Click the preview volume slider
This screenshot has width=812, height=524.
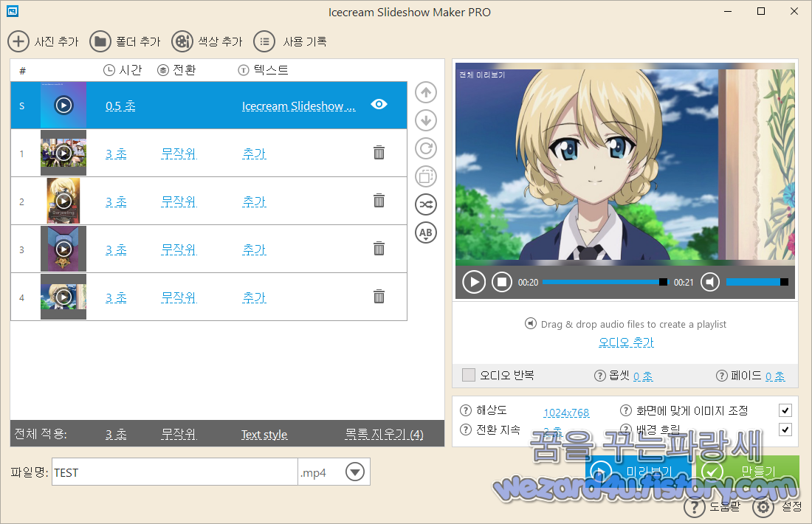[757, 282]
